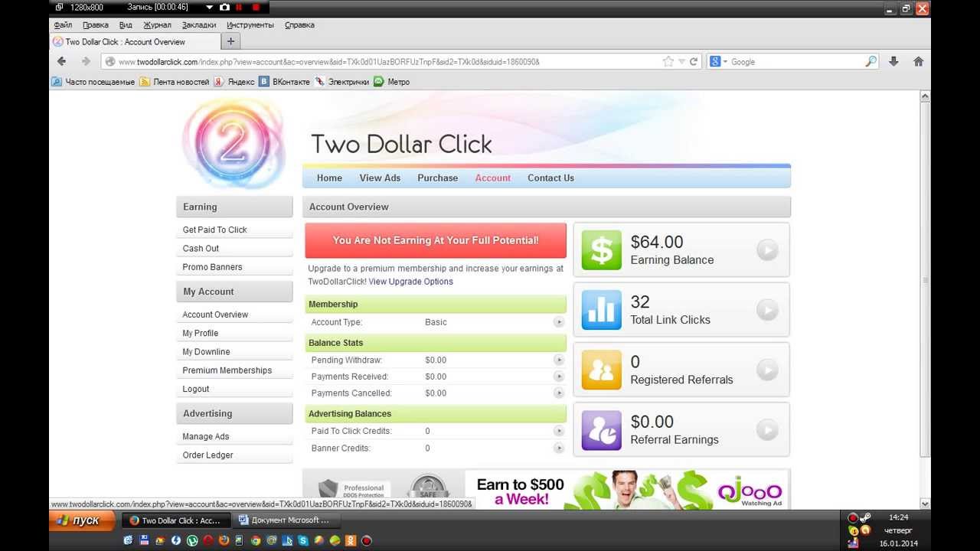The width and height of the screenshot is (980, 551).
Task: Open the ВКонтакте bookmark
Action: pyautogui.click(x=285, y=82)
